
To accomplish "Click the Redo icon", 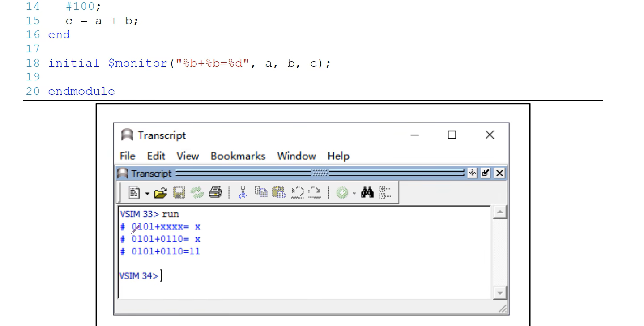I will (x=315, y=193).
